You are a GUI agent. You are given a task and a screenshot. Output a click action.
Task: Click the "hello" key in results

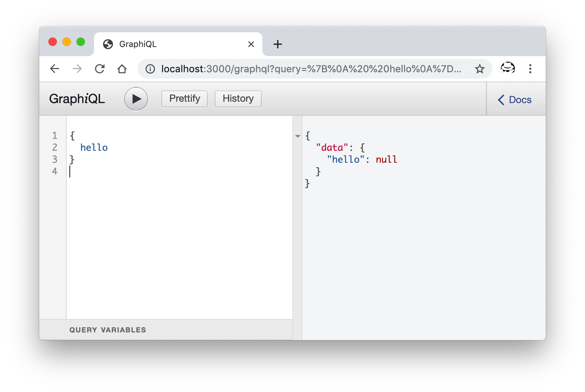346,160
